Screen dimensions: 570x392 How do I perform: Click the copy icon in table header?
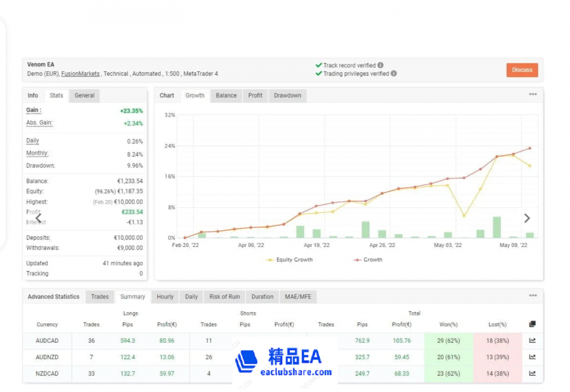click(x=532, y=324)
